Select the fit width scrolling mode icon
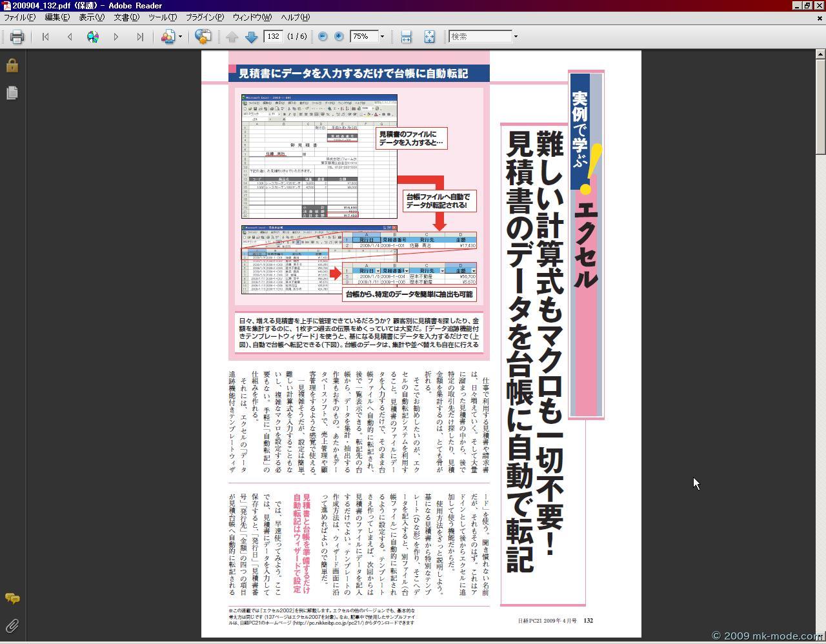Screen dimensions: 826x644 point(406,37)
